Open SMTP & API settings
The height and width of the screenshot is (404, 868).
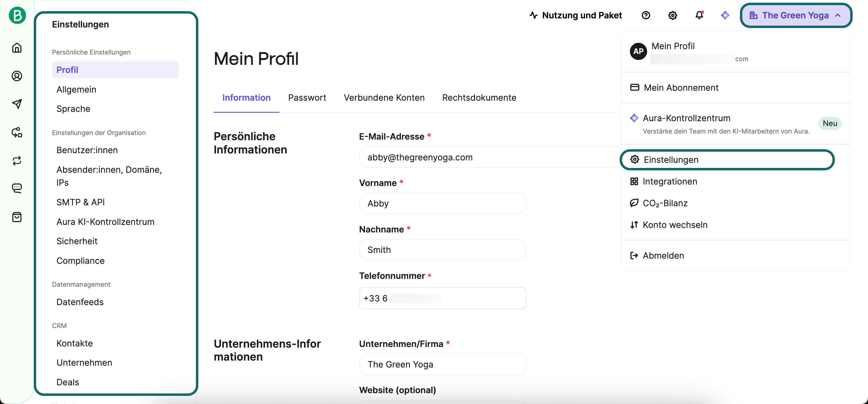tap(80, 202)
